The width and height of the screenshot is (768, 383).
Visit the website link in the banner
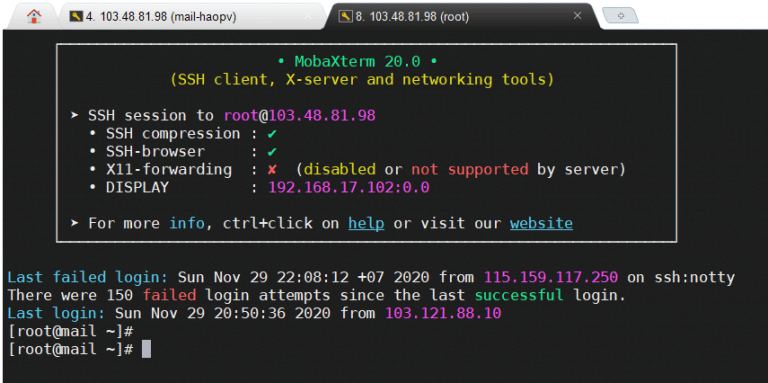coord(541,224)
